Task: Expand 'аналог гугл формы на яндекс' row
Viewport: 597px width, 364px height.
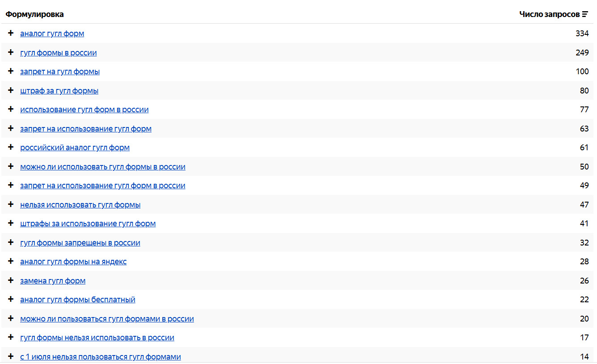Action: [11, 261]
